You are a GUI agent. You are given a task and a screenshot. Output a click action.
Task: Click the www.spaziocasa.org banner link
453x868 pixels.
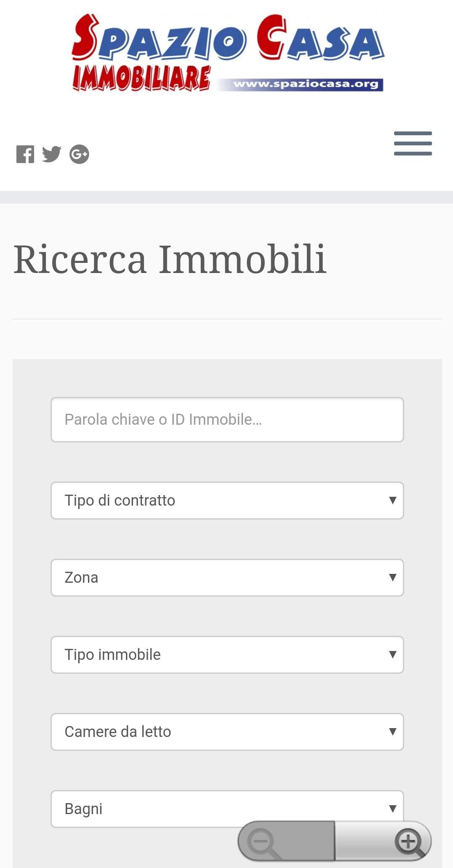(306, 84)
